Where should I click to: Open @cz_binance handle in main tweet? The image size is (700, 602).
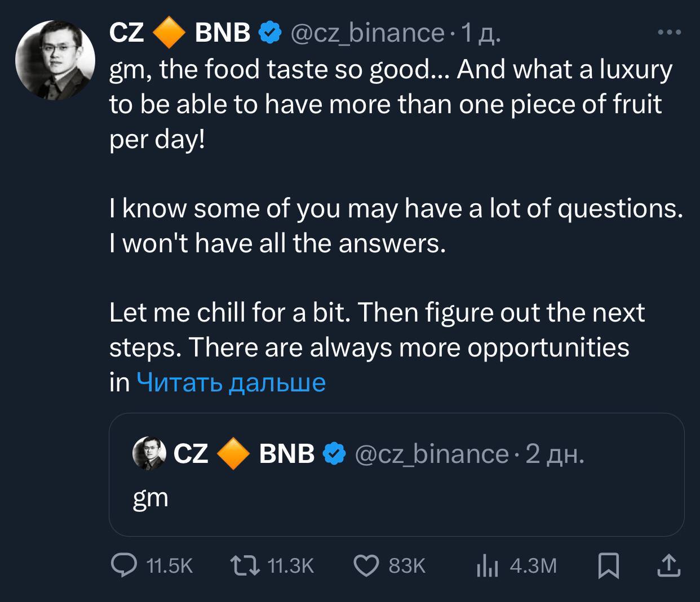[367, 33]
